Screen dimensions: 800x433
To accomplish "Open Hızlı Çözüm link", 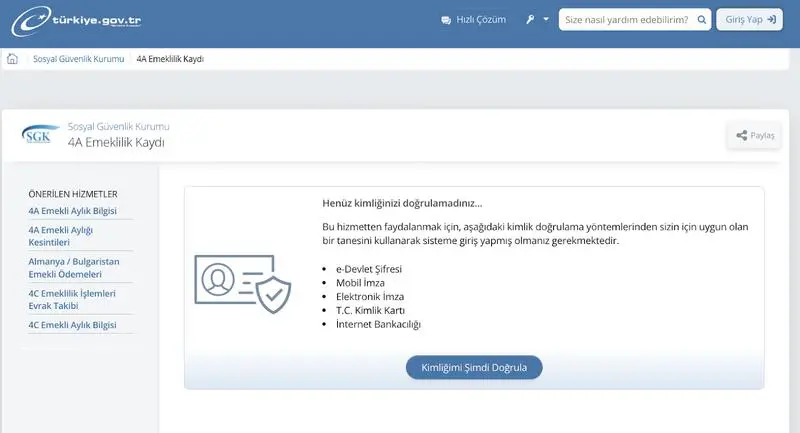I will (x=481, y=20).
